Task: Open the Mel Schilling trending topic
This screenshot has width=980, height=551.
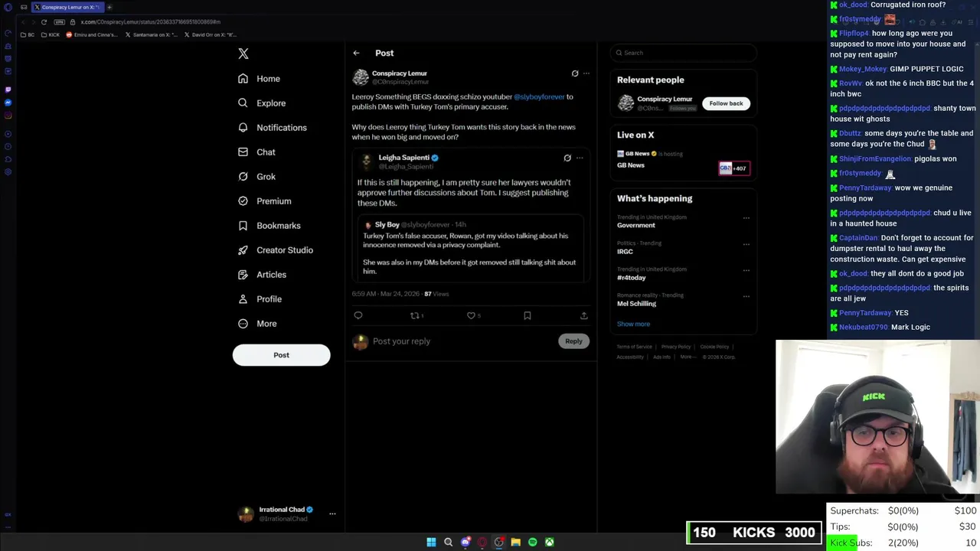Action: click(636, 304)
